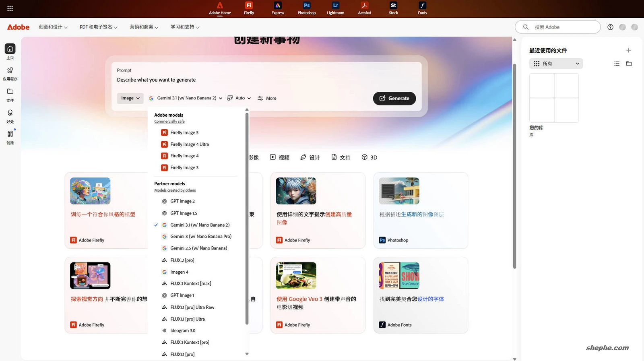Launch Lightroom from the top app bar
Image resolution: width=644 pixels, height=361 pixels.
(336, 8)
